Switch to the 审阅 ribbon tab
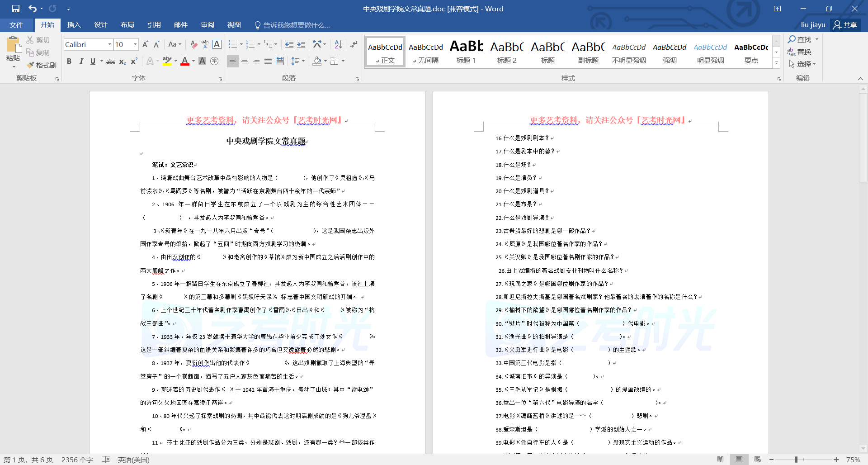The height and width of the screenshot is (465, 868). pos(208,25)
